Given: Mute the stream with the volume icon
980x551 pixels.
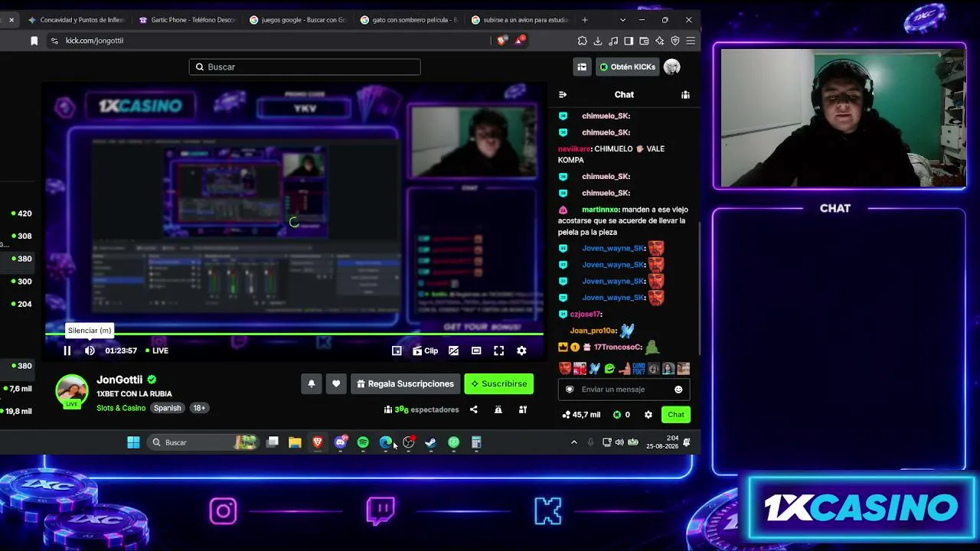Looking at the screenshot, I should pos(90,350).
